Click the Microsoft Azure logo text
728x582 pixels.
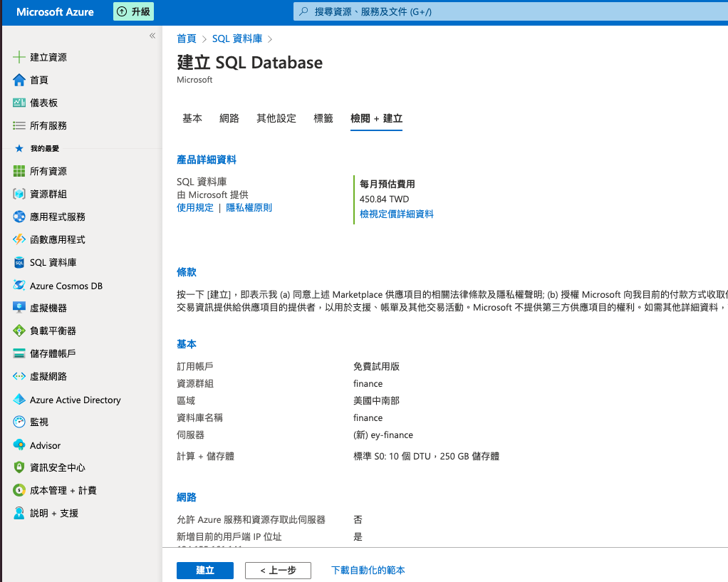[55, 12]
